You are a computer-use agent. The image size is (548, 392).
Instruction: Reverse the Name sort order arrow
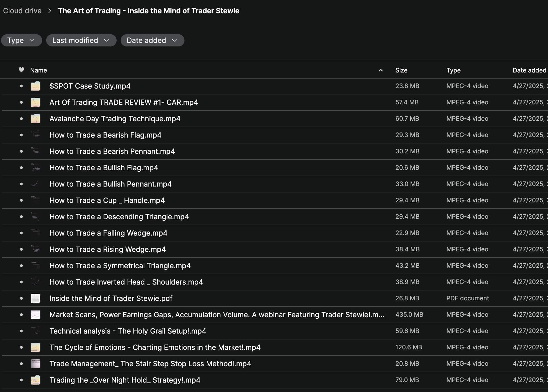[x=380, y=70]
